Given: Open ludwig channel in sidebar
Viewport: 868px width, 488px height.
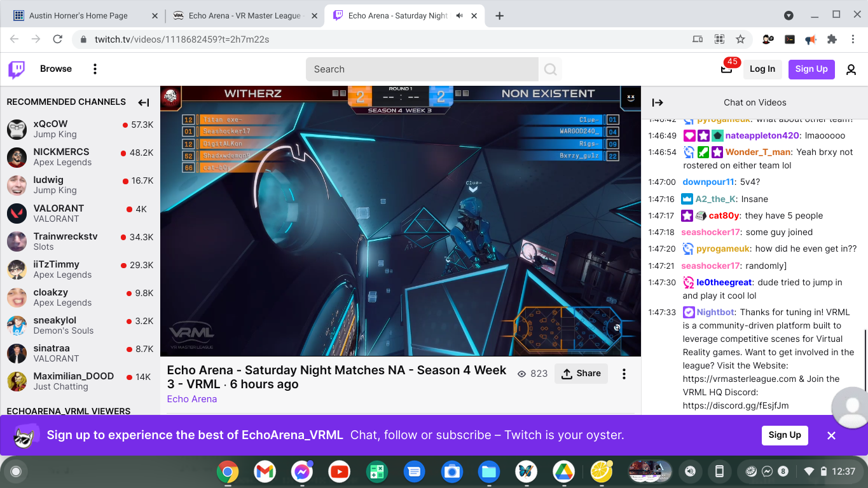Looking at the screenshot, I should click(79, 185).
